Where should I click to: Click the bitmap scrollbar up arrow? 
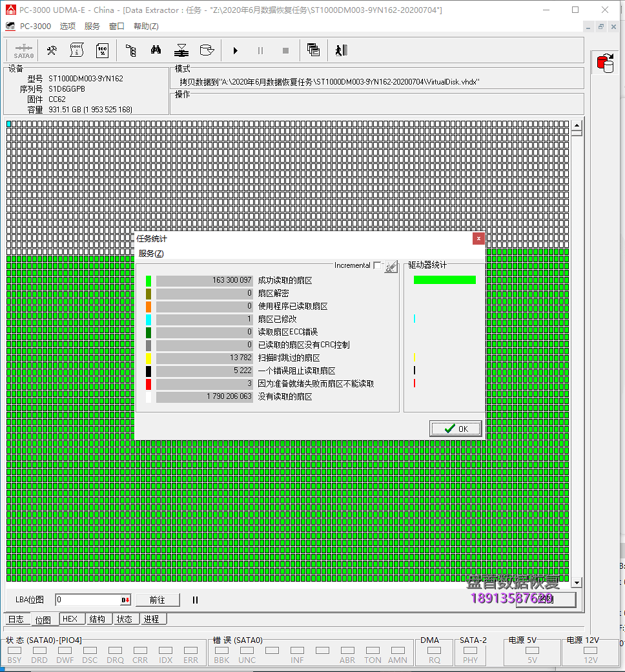coord(577,125)
